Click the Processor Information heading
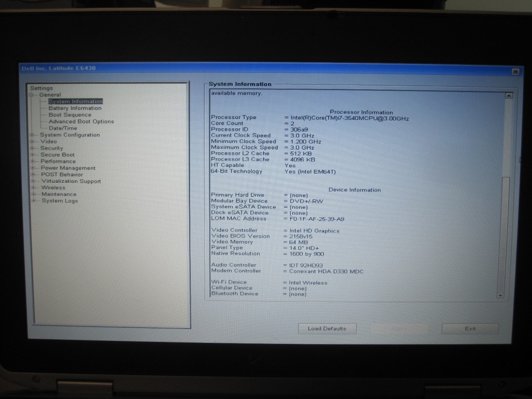Image resolution: width=532 pixels, height=399 pixels. 362,112
